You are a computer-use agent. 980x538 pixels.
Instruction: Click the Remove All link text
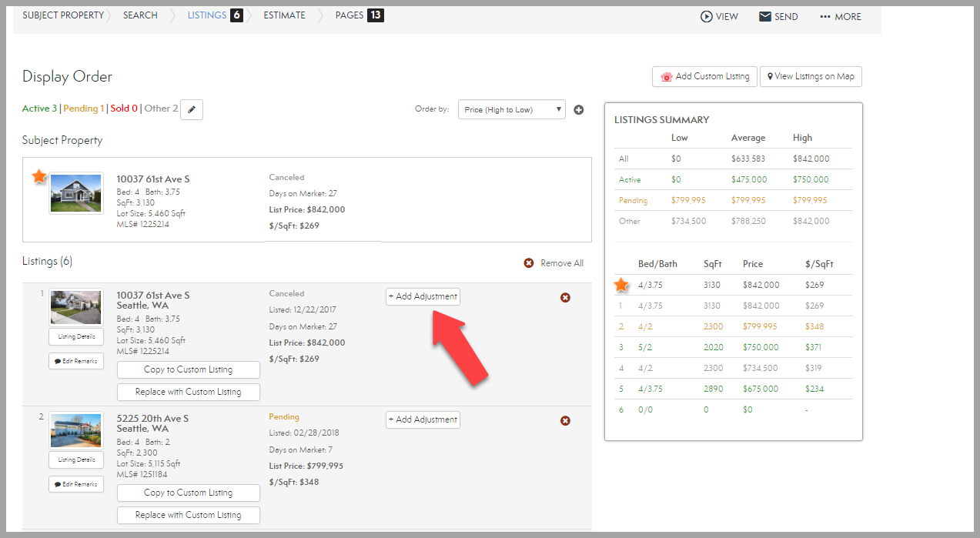(x=562, y=263)
